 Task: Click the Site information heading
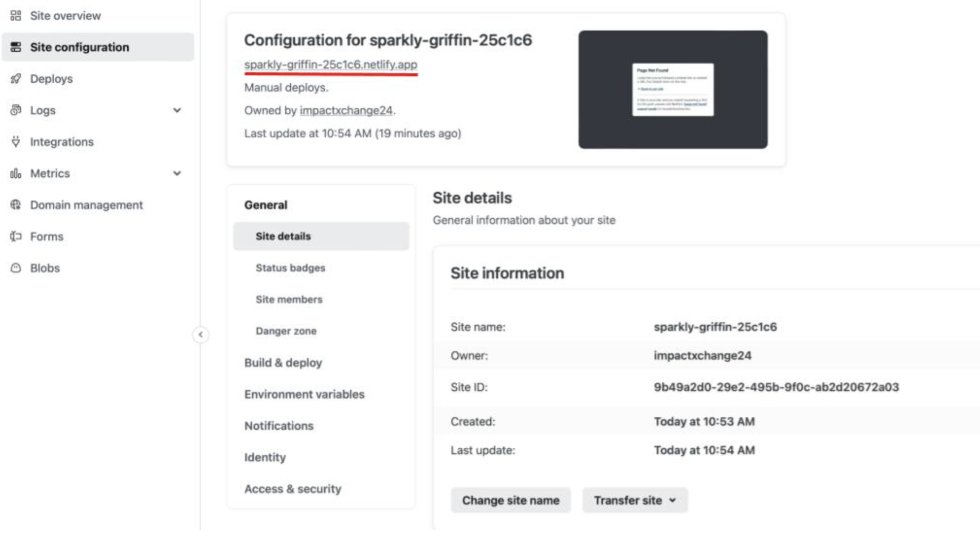(507, 273)
